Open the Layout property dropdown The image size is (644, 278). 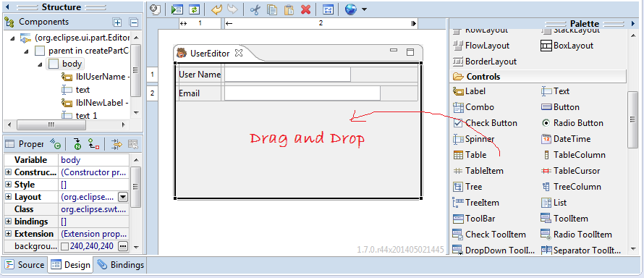click(x=123, y=197)
